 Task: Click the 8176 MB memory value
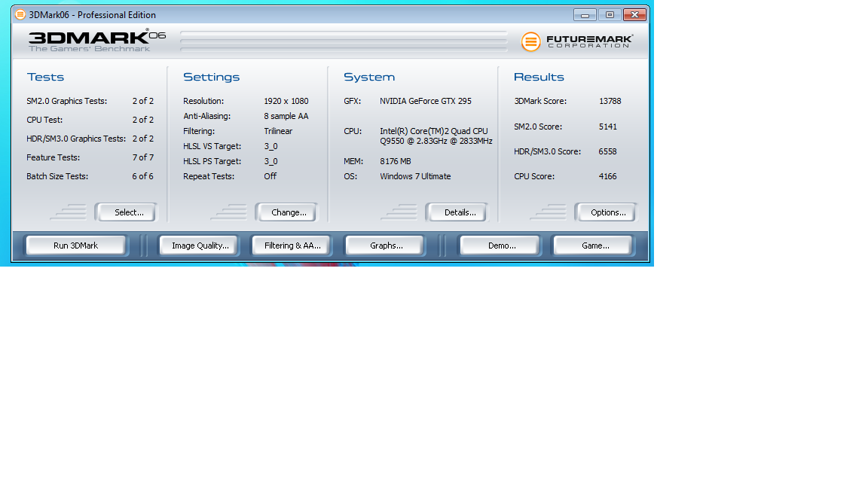coord(396,162)
